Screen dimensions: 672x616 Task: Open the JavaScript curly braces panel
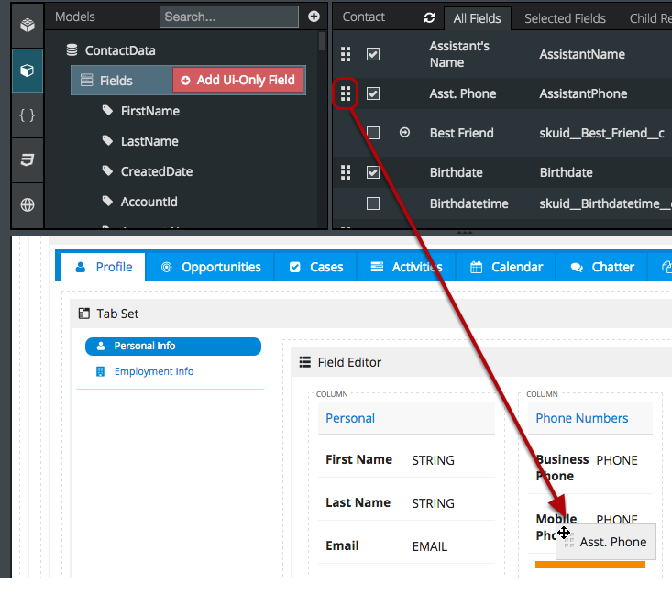[27, 115]
